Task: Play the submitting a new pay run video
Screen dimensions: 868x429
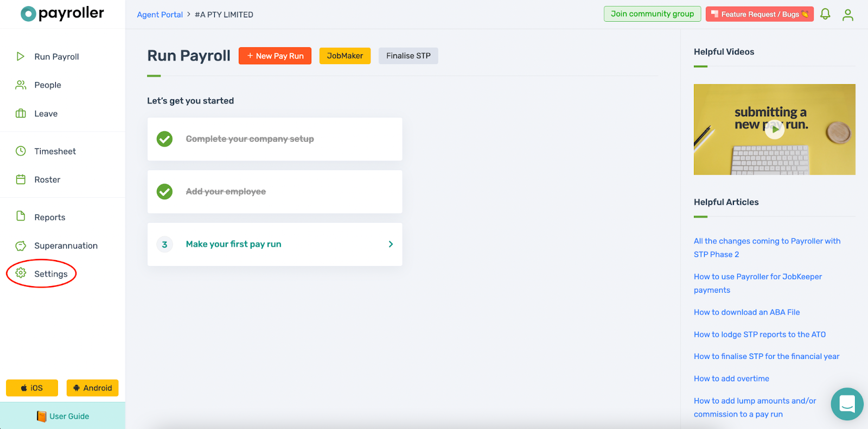Action: 775,129
